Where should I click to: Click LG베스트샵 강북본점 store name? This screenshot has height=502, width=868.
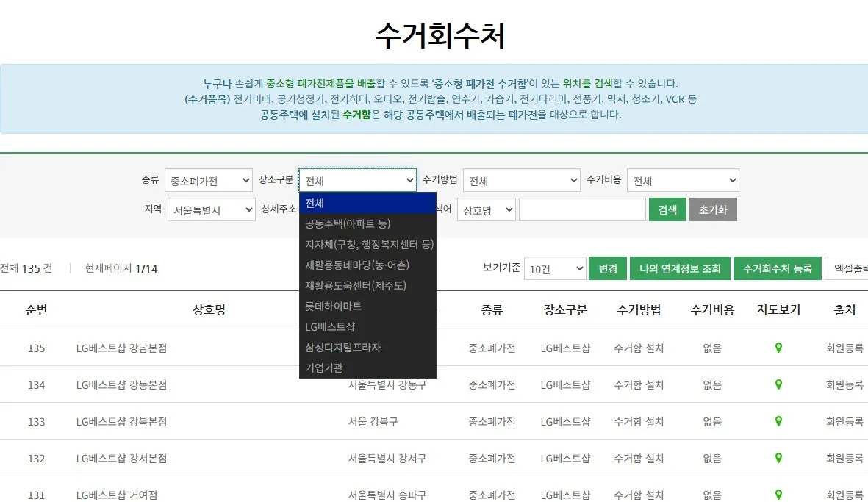click(x=121, y=422)
